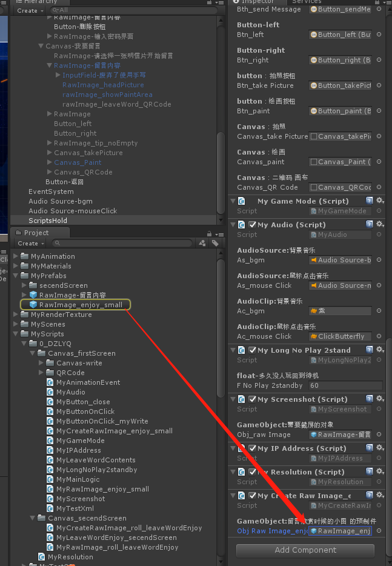
Task: Toggle My Resolution script checkbox
Action: click(x=252, y=472)
